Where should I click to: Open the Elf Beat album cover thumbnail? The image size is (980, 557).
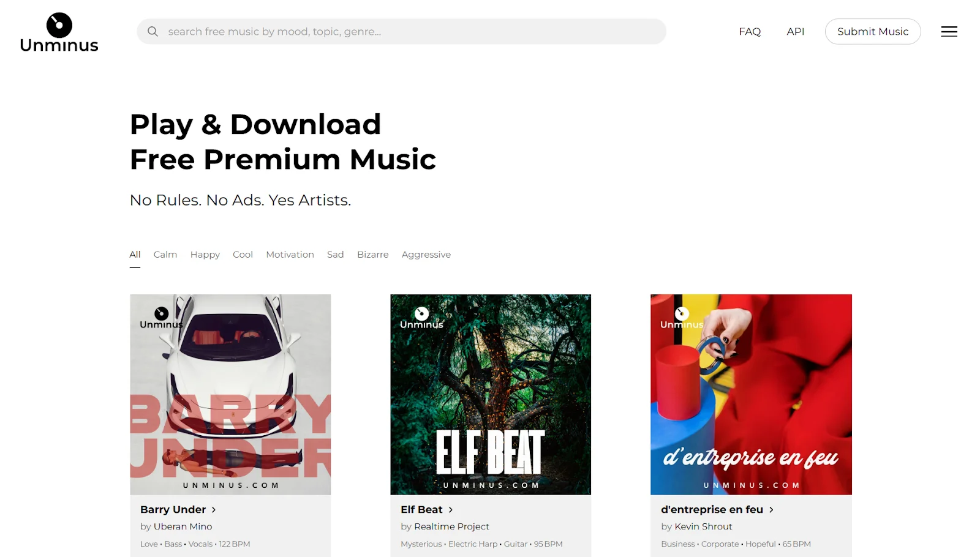(491, 394)
